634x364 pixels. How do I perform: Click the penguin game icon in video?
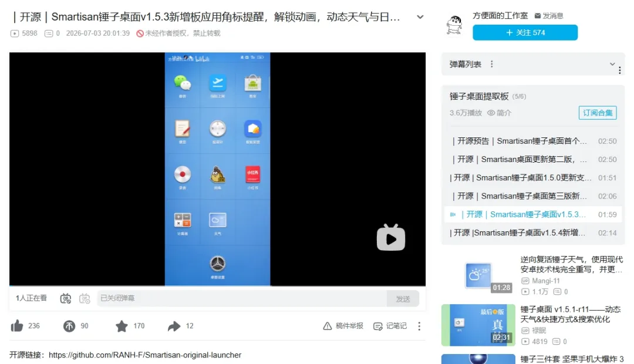(218, 175)
